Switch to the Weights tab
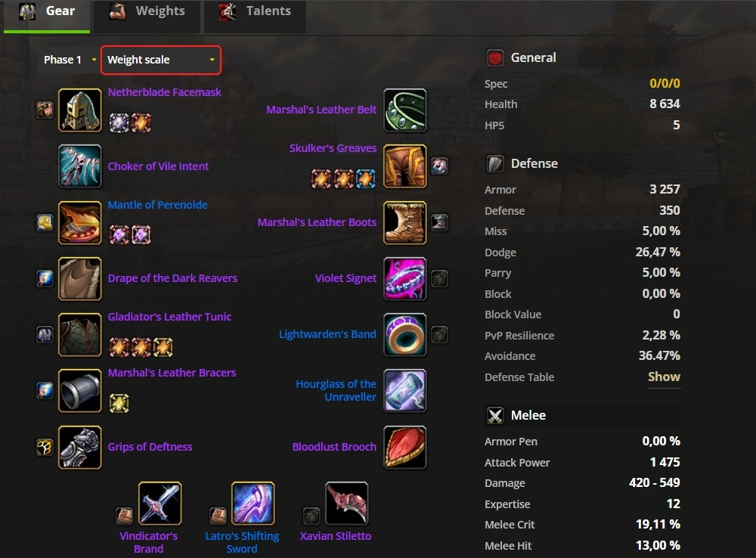 (147, 11)
